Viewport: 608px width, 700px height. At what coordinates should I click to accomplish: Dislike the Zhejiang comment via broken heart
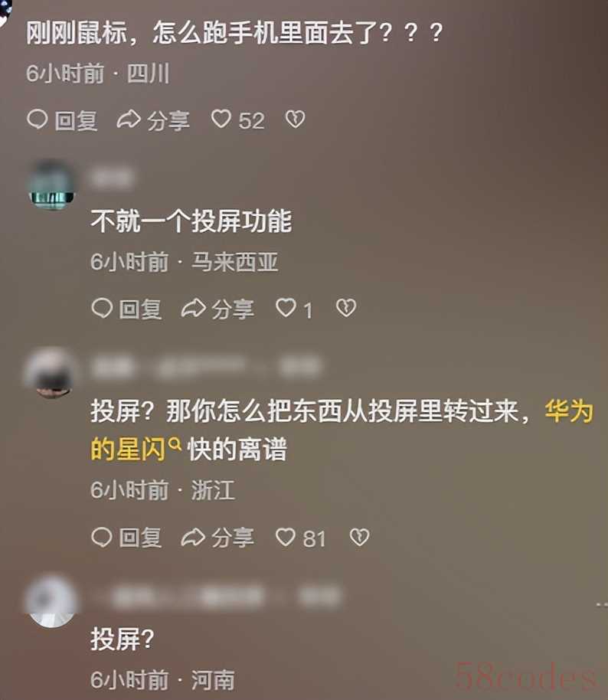[x=359, y=537]
